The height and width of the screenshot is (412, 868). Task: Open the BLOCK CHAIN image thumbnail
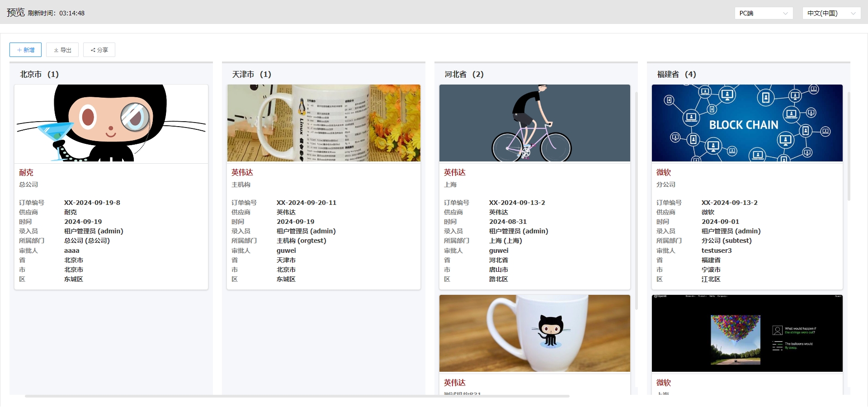[x=747, y=123]
